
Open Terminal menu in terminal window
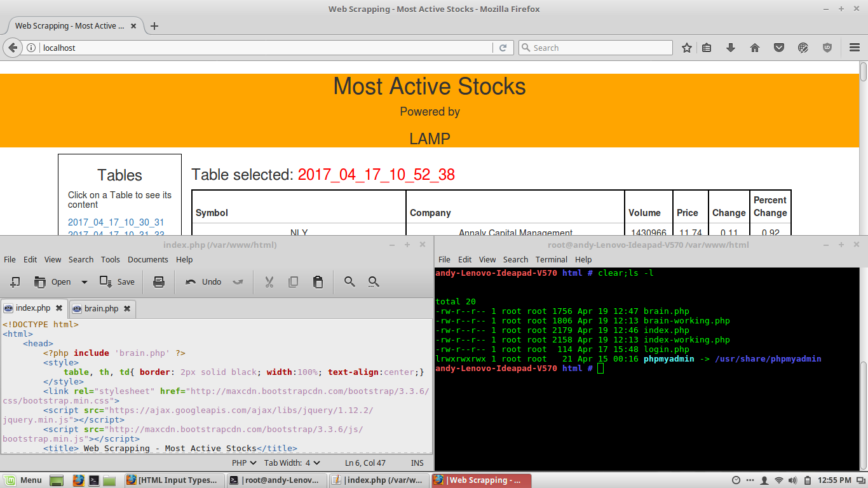coord(551,259)
